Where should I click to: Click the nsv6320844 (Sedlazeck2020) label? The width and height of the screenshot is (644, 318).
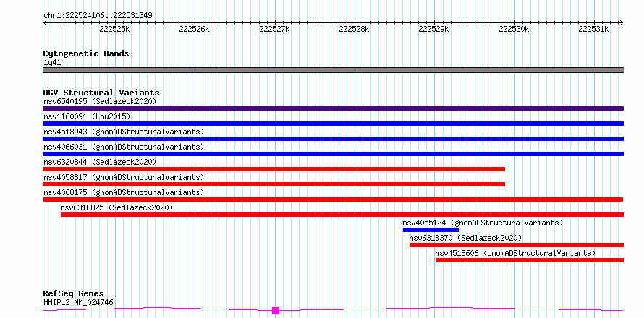(100, 162)
